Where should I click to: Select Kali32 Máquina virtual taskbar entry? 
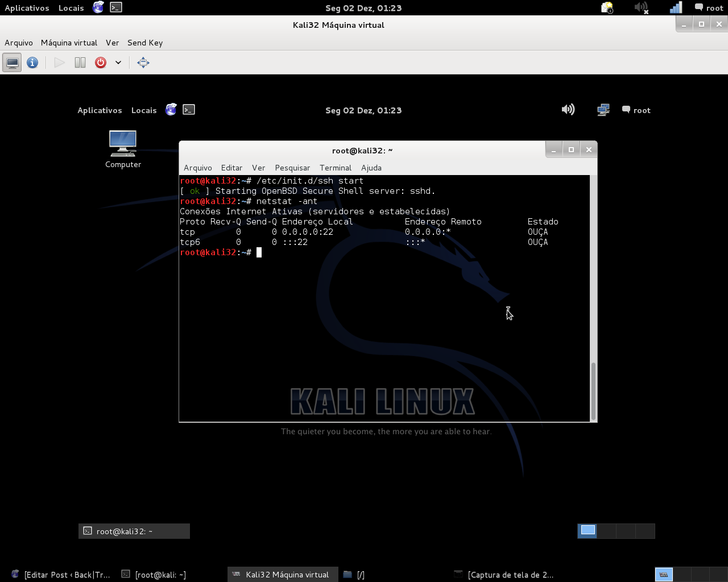tap(283, 575)
